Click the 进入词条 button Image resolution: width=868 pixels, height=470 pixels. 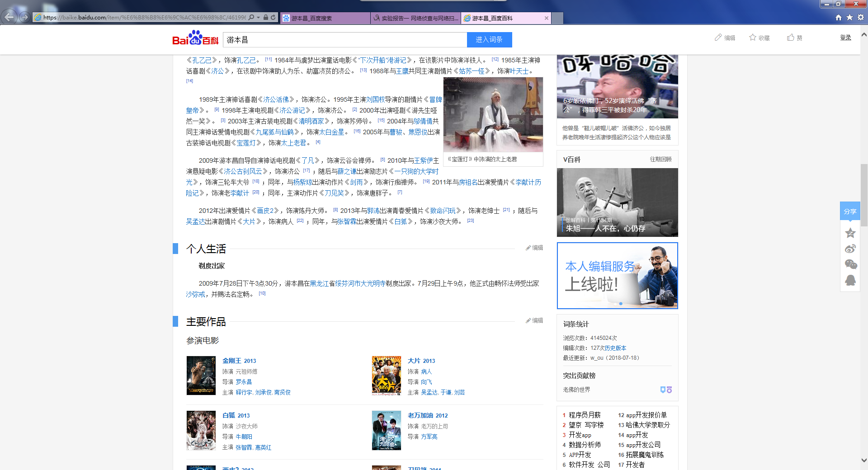point(489,40)
